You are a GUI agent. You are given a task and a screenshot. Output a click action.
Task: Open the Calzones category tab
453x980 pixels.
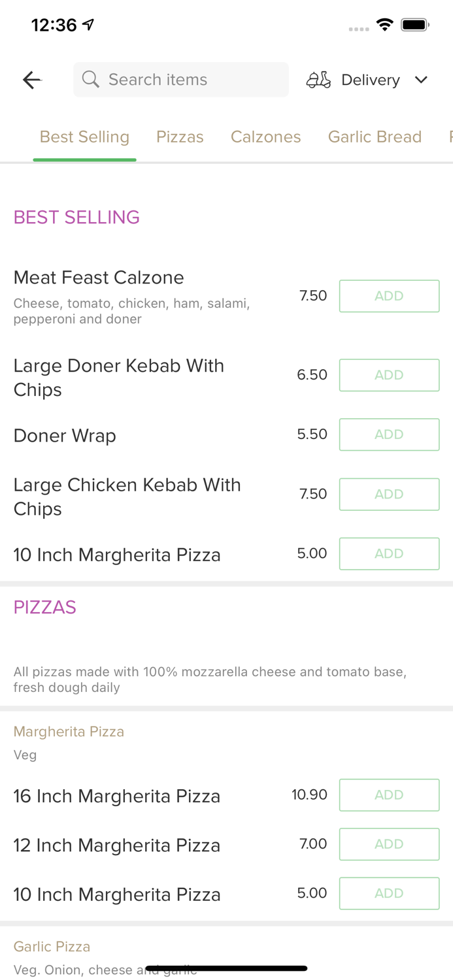(265, 137)
